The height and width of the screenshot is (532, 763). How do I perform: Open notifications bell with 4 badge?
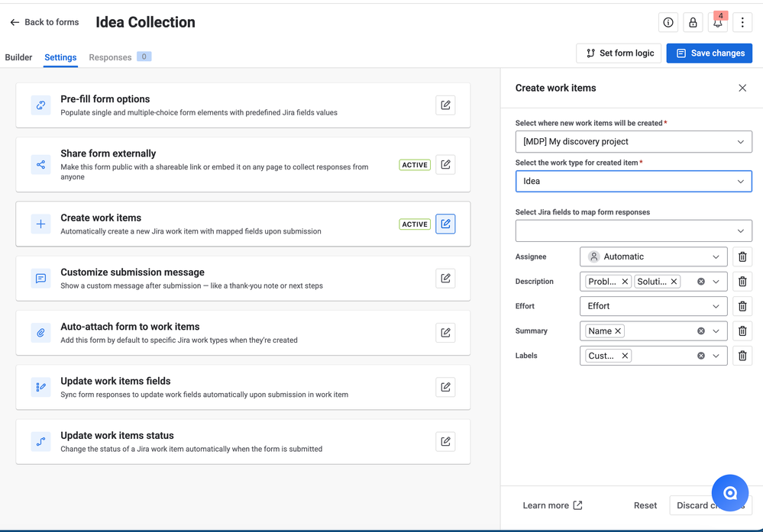click(x=717, y=23)
